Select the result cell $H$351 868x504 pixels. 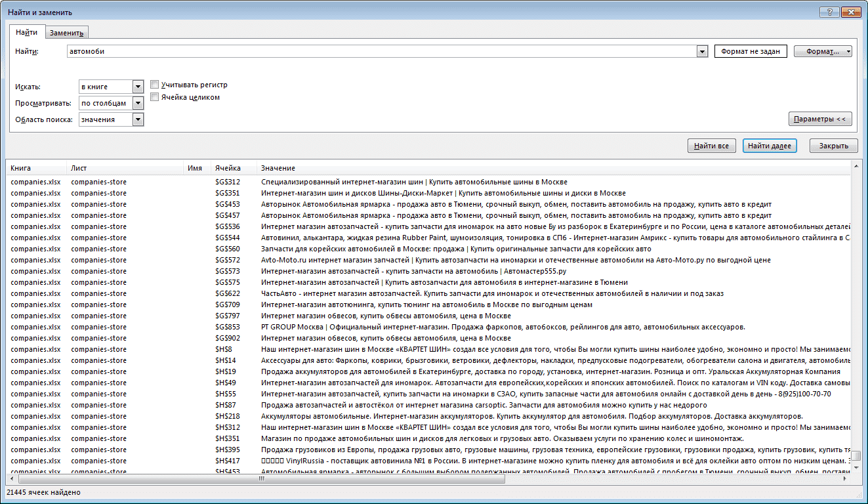click(228, 438)
